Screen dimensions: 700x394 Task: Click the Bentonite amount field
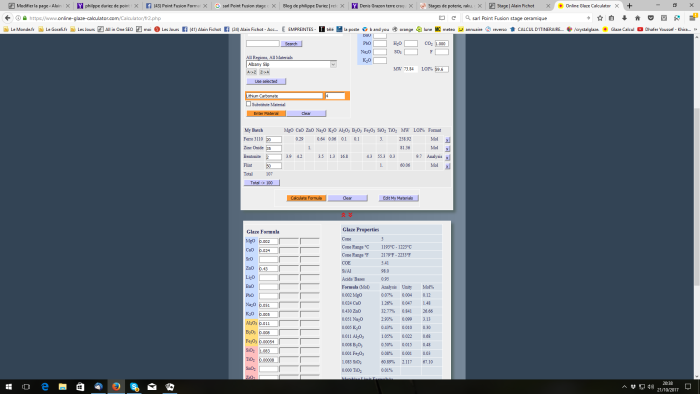point(274,157)
